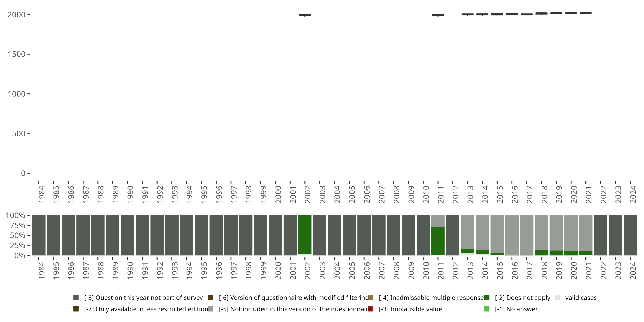Click the 2013 x-axis label under upper chart
Image resolution: width=644 pixels, height=322 pixels.
pos(470,194)
